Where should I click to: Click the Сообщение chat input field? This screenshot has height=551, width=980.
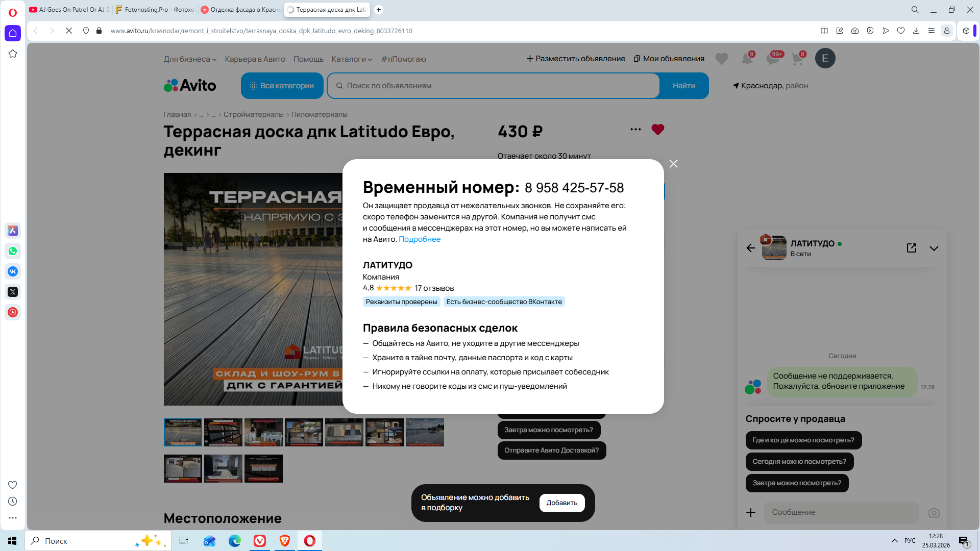pyautogui.click(x=841, y=512)
